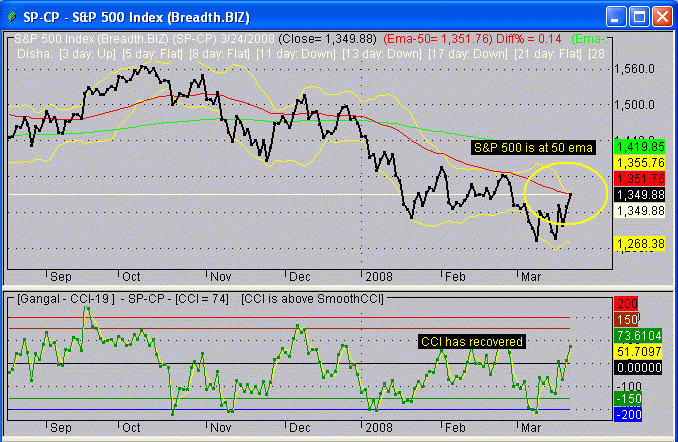Click '[17 day: Down]' in Disha row
The image size is (678, 442).
pyautogui.click(x=468, y=54)
